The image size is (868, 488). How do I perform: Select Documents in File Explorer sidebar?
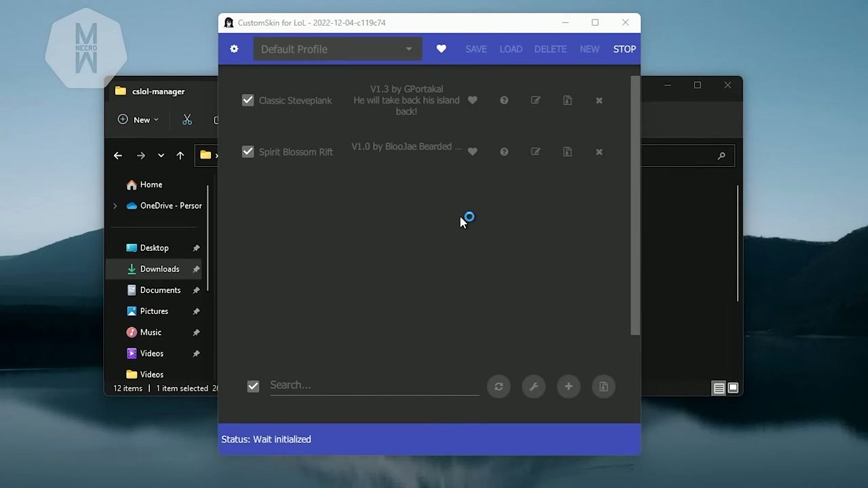tap(154, 290)
